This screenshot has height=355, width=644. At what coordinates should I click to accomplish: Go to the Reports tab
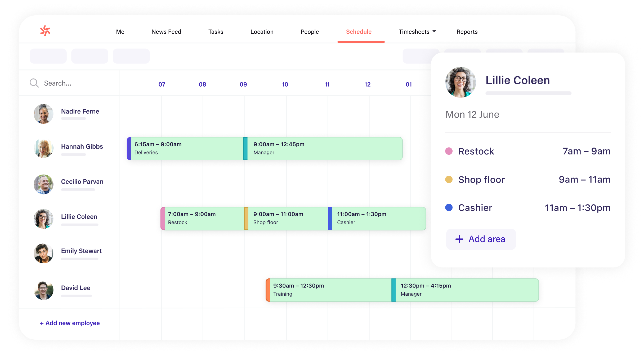(x=467, y=32)
